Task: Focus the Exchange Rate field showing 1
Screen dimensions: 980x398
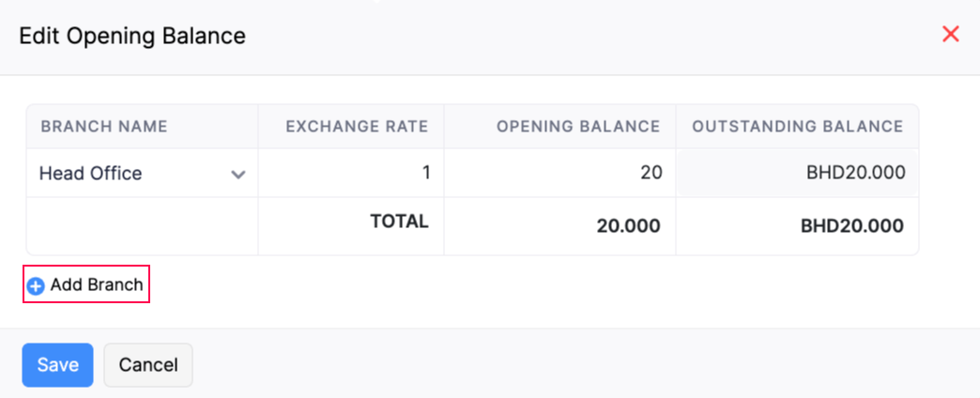Action: (351, 174)
